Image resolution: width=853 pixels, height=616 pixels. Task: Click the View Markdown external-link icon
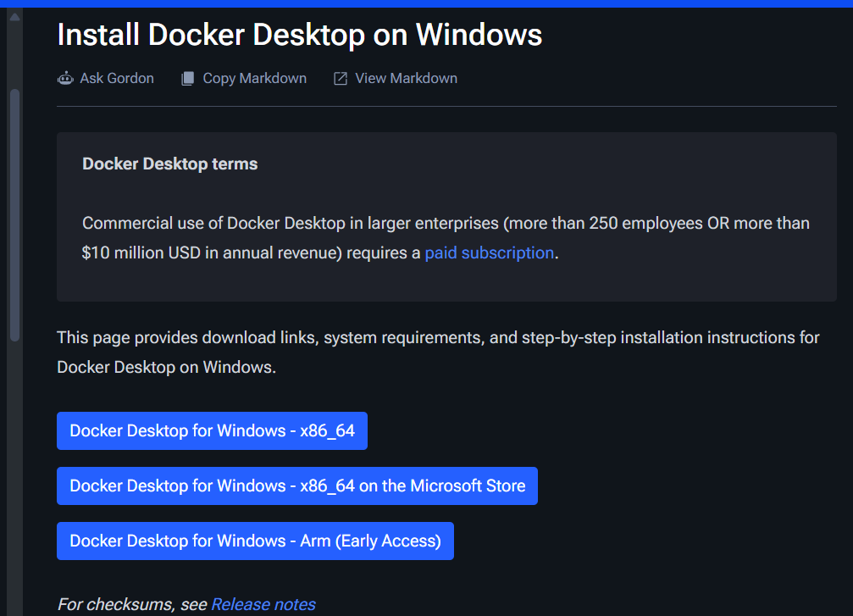point(341,78)
